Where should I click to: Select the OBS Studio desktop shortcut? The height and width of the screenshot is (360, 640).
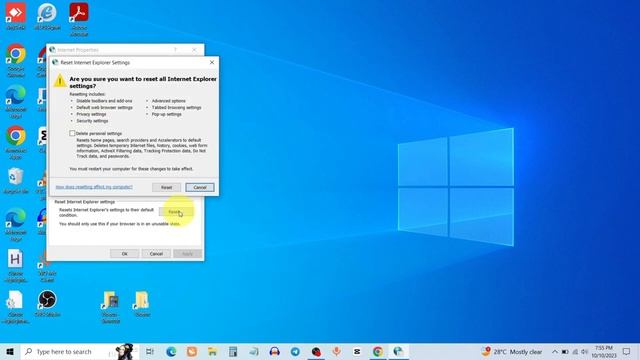(47, 303)
